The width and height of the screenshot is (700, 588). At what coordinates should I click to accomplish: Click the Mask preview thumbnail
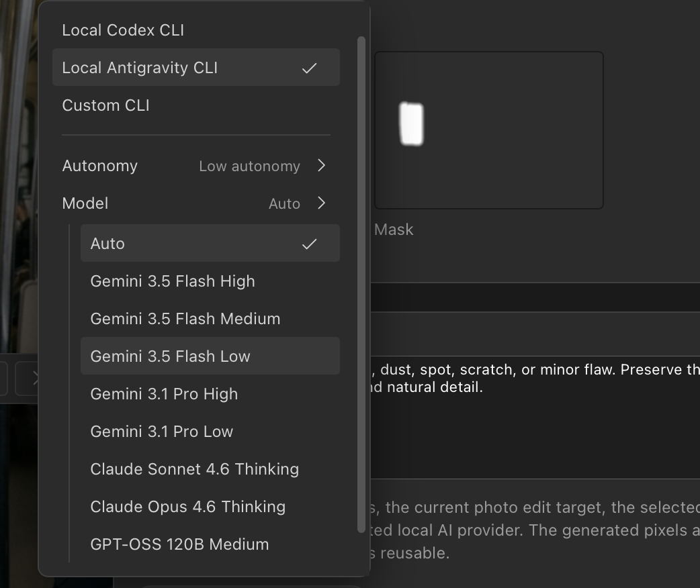[x=489, y=130]
